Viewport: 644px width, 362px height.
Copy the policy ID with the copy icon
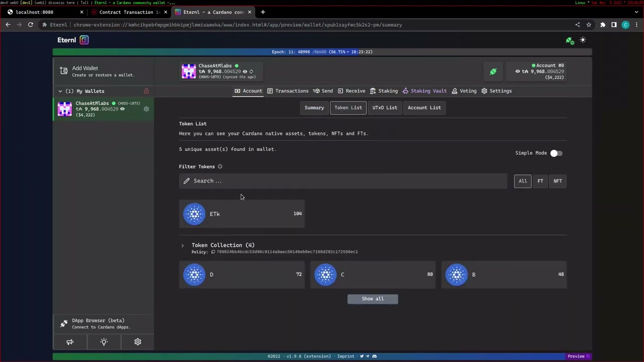(213, 252)
